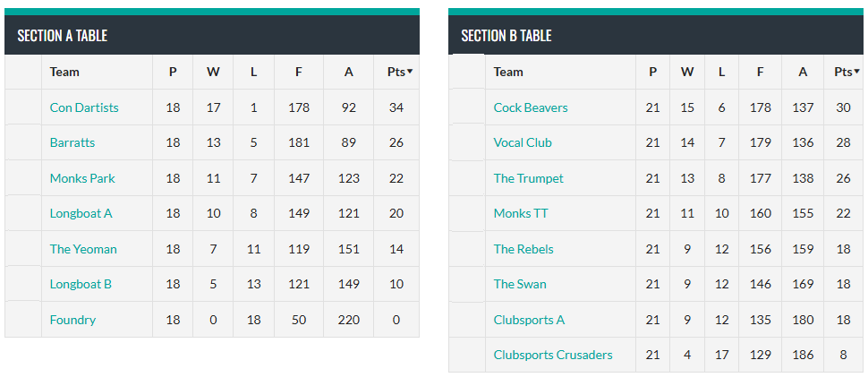Click The Yeoman team link

tap(83, 249)
